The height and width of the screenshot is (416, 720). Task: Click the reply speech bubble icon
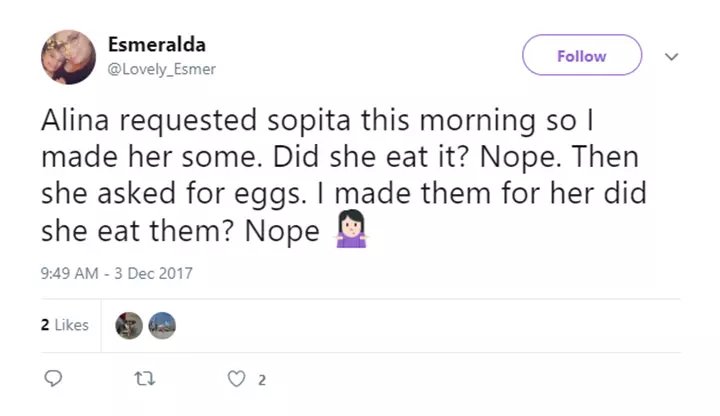54,379
